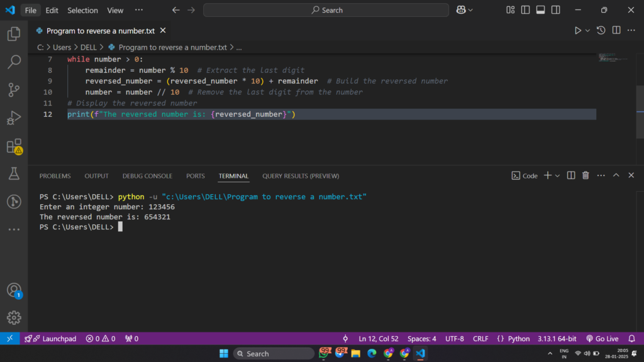
Task: Switch to QUERY RESULTS (PREVIEW) tab
Action: [301, 176]
